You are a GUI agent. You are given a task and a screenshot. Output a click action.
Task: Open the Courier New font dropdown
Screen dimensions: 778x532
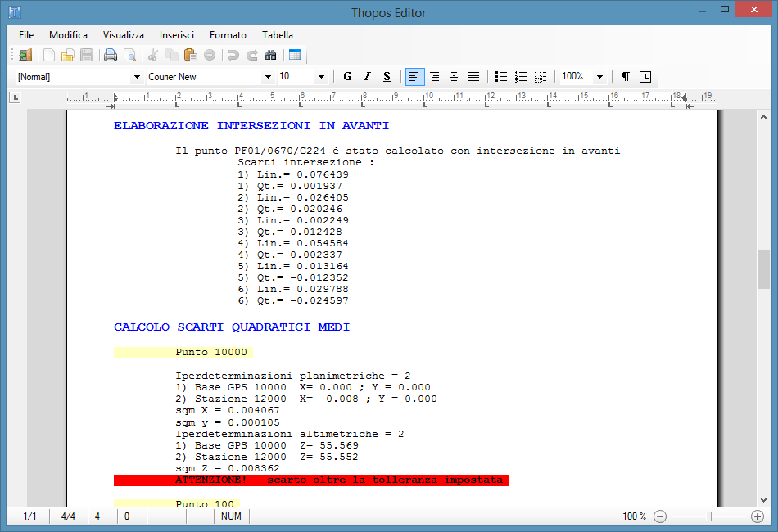[x=268, y=77]
